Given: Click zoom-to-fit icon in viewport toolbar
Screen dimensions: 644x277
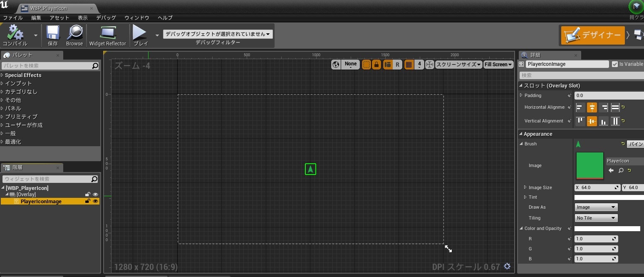Looking at the screenshot, I should point(430,65).
